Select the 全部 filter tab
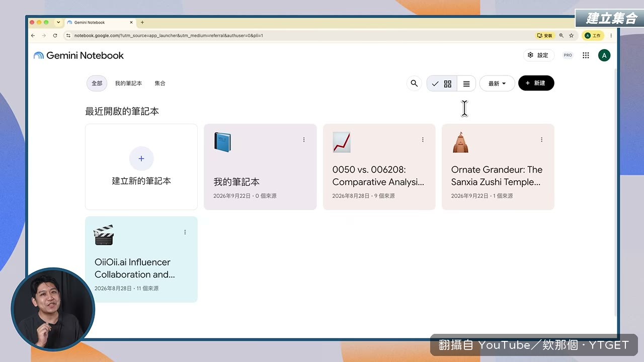Screen dimensions: 644x362 [x=97, y=83]
